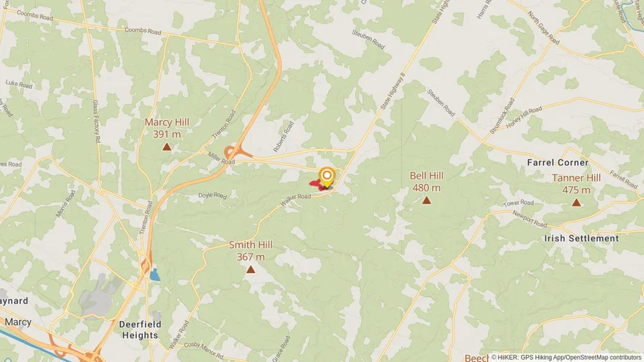Click the highway interchange loop at Miller Road
This screenshot has height=362, width=644.
coord(230,153)
